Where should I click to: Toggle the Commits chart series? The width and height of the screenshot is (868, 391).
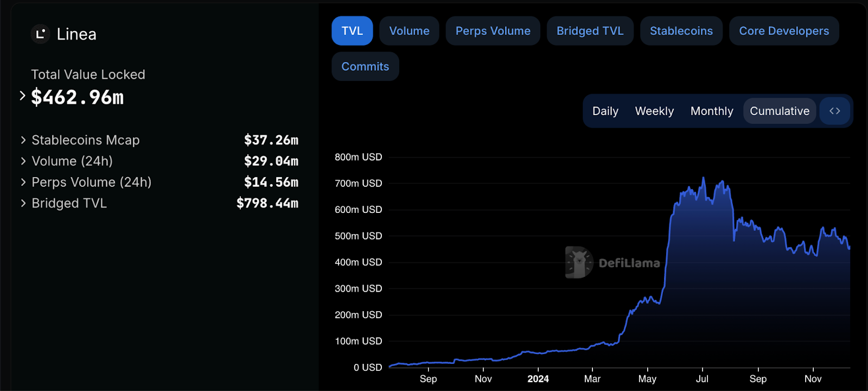pos(365,66)
